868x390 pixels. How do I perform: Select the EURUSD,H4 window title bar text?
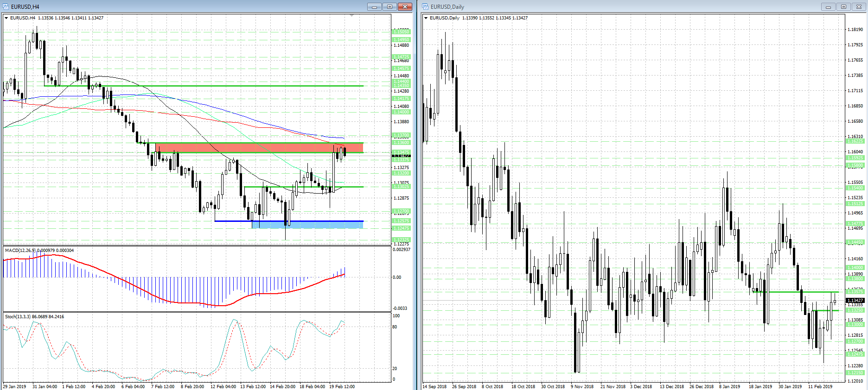pos(25,7)
